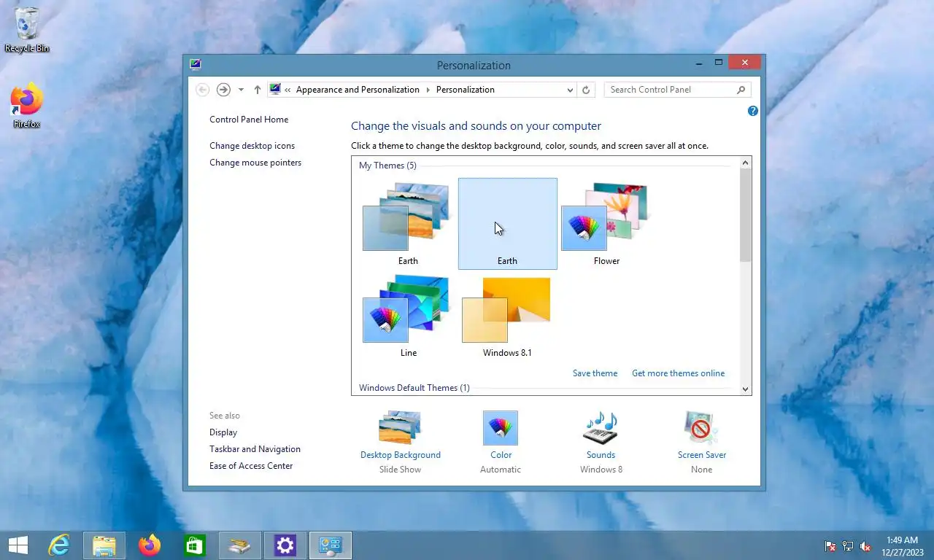Go up one level with the Up arrow
This screenshot has width=934, height=560.
click(257, 90)
